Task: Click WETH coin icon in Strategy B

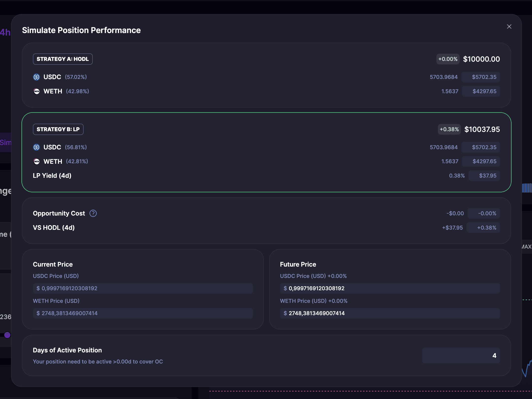Action: 36,162
